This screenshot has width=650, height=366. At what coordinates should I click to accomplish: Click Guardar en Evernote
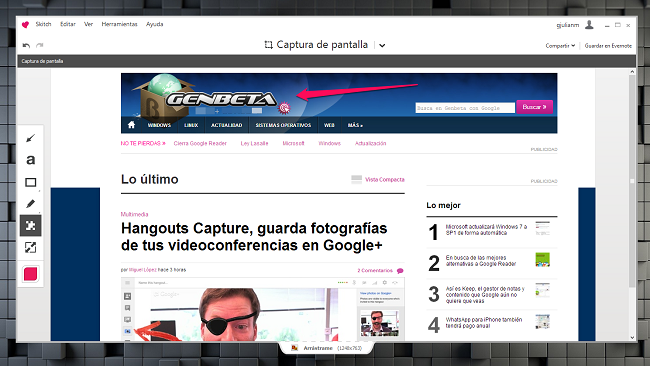coord(608,46)
